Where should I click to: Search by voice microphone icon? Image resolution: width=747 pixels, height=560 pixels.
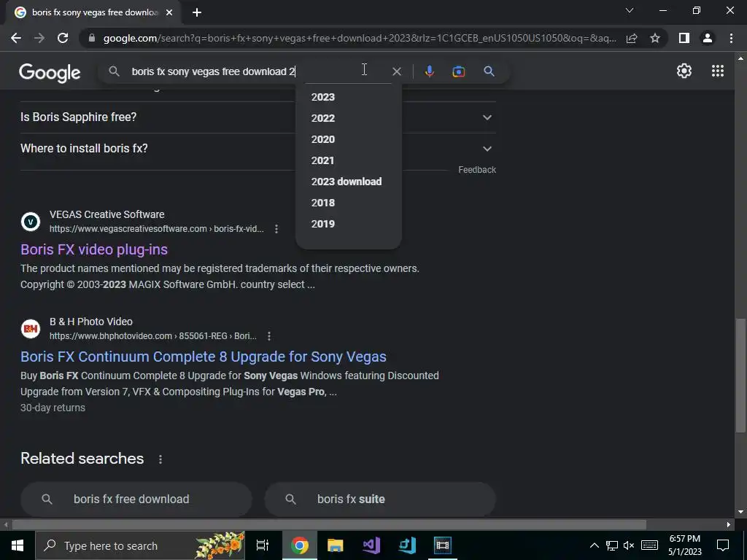(x=429, y=71)
